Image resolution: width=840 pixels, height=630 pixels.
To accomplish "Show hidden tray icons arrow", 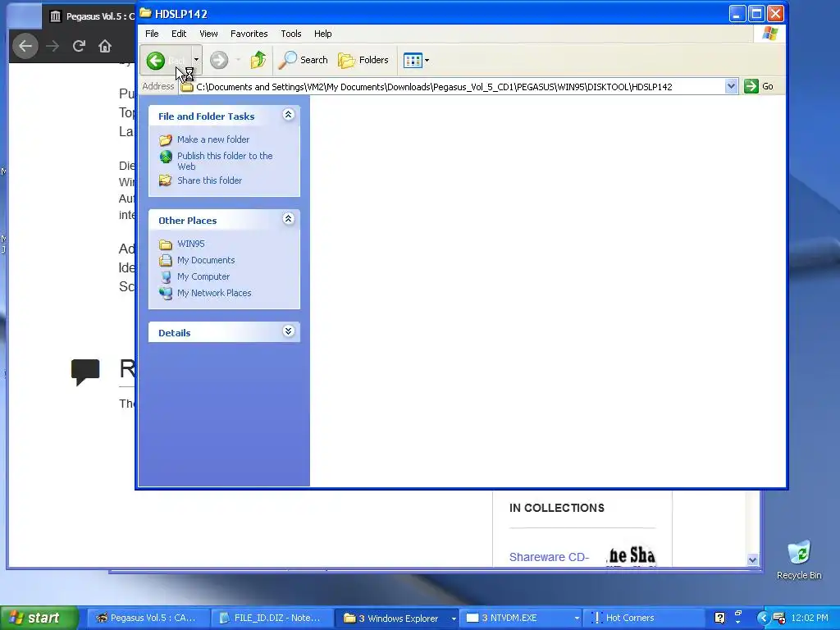I will click(763, 618).
